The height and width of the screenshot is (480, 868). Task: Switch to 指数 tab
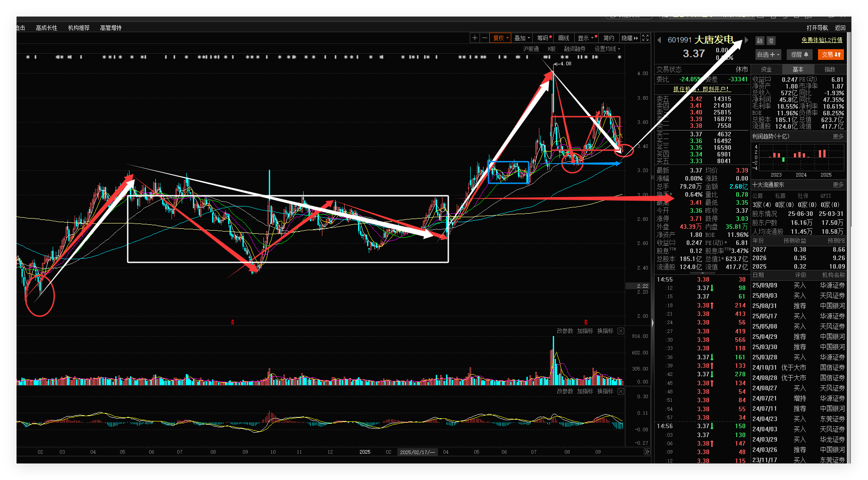(830, 69)
